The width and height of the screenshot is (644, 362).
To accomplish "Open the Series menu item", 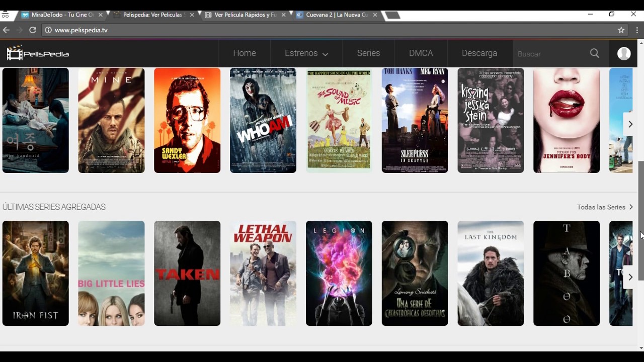I will 369,53.
